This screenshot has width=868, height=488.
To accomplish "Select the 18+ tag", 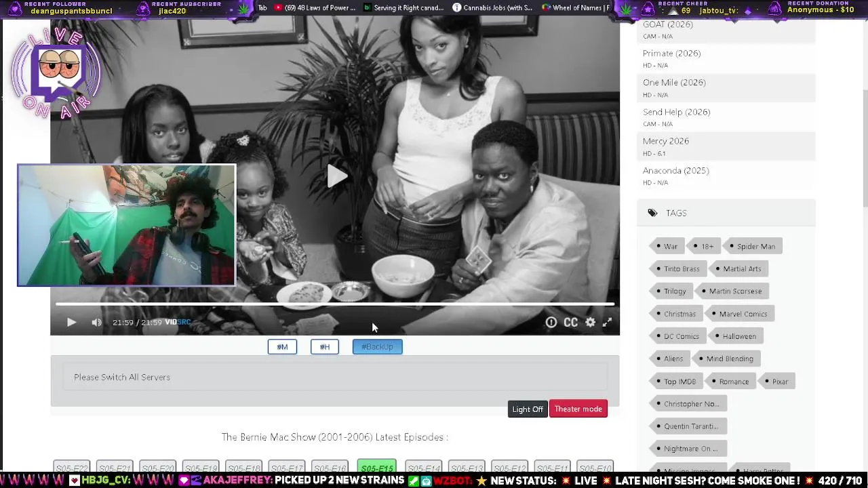I will [x=703, y=246].
